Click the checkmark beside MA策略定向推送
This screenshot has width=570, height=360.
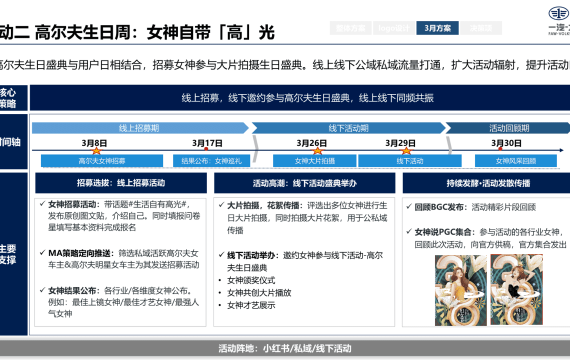43,252
